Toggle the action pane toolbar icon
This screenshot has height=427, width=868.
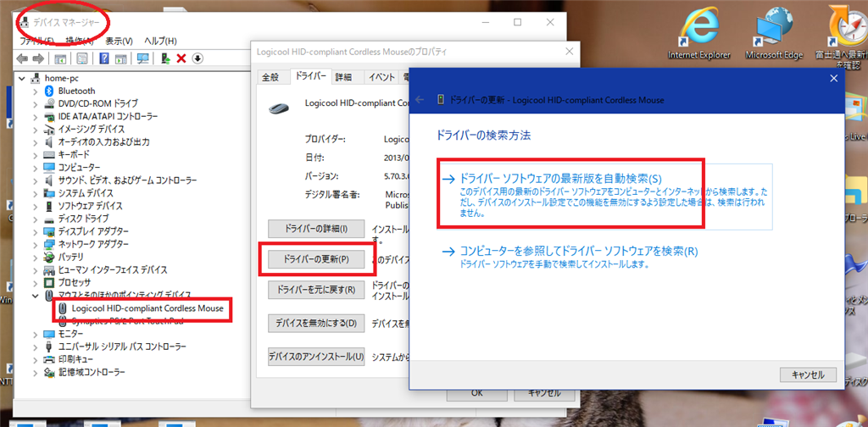121,58
